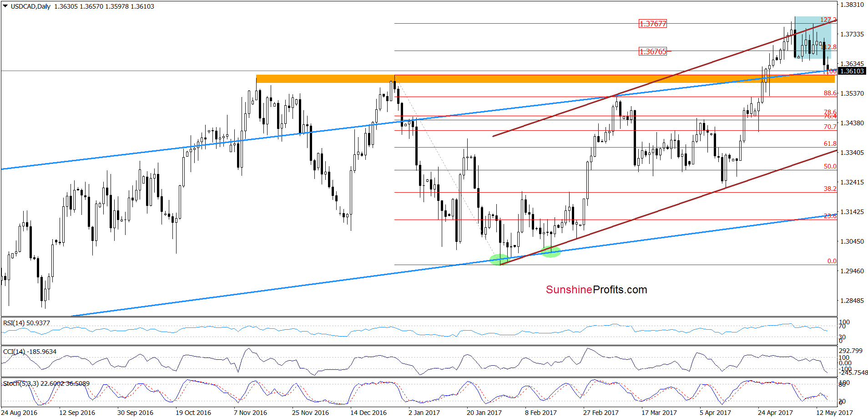
Task: Select the 88.6 Fibonacci level label
Action: (x=830, y=93)
